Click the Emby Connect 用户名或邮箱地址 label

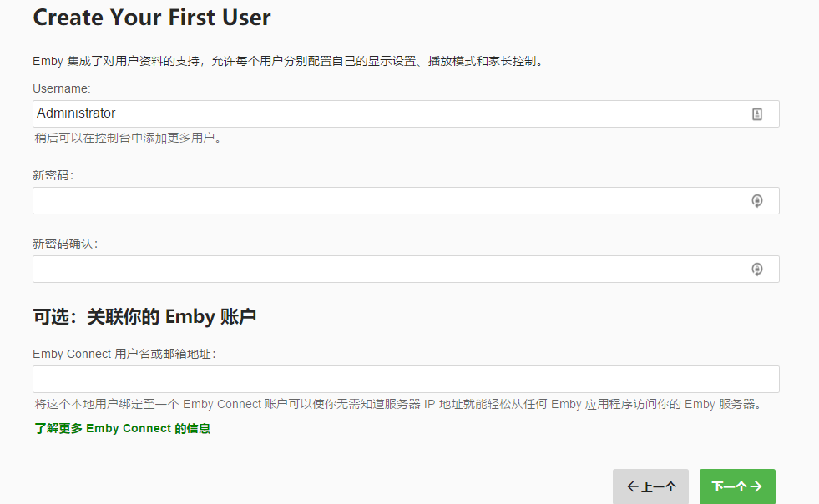pyautogui.click(x=124, y=354)
